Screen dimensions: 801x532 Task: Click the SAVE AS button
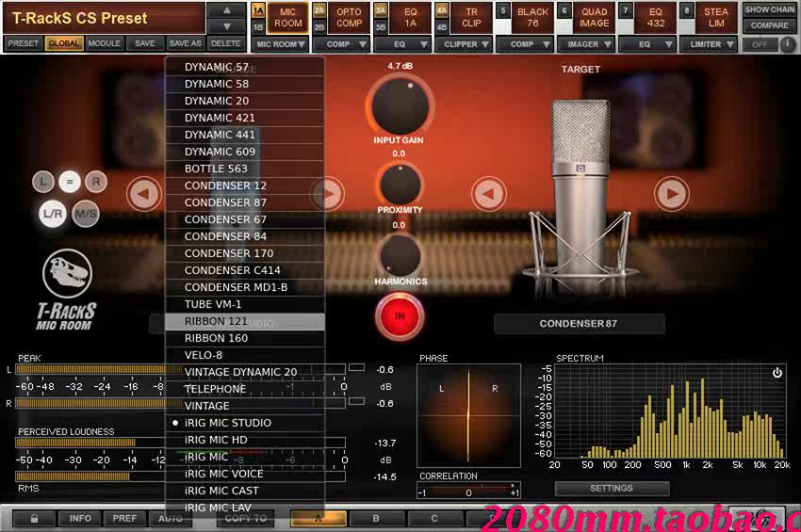coord(186,44)
